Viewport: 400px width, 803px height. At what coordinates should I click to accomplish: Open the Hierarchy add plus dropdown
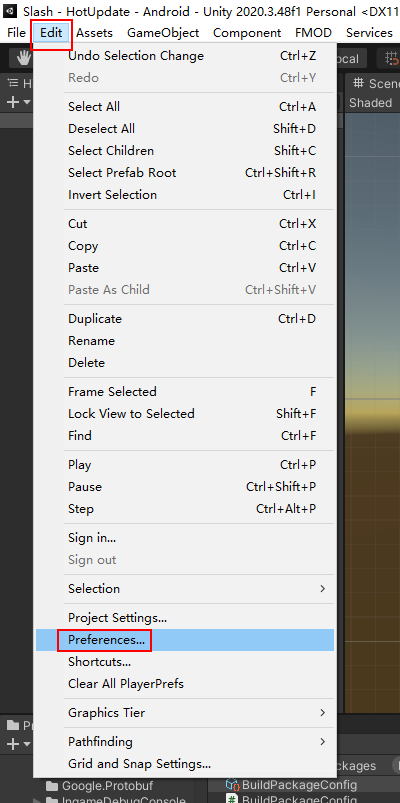(x=18, y=102)
